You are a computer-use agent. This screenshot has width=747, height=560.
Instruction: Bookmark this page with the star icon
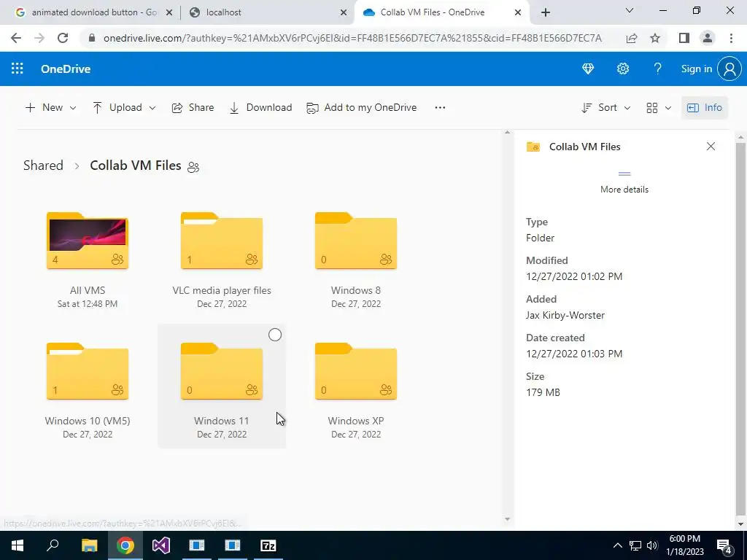point(655,38)
